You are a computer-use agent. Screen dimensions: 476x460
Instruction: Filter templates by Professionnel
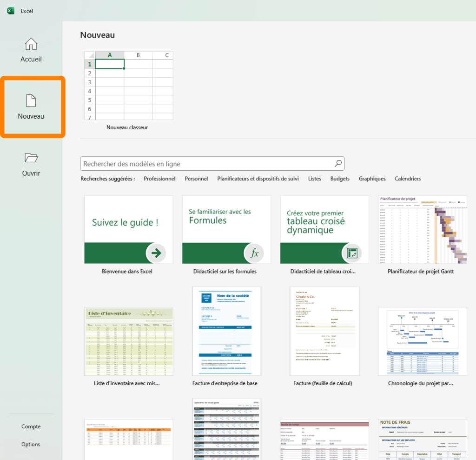(160, 179)
